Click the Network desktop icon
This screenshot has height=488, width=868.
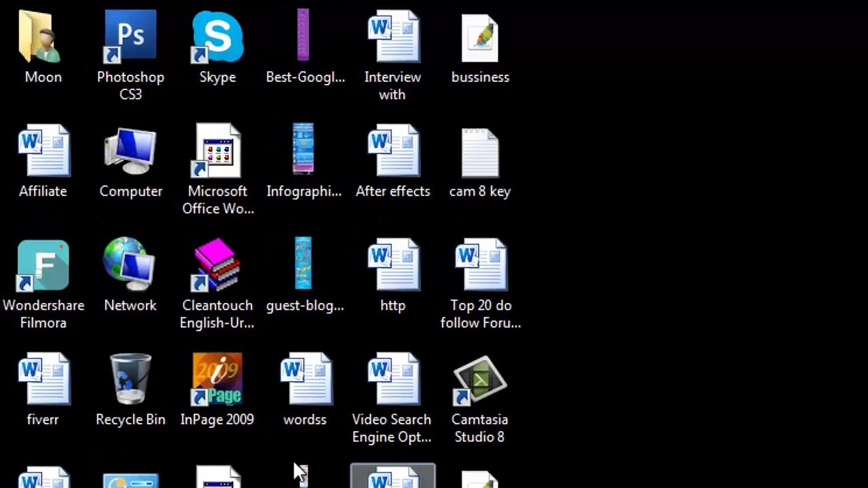130,264
